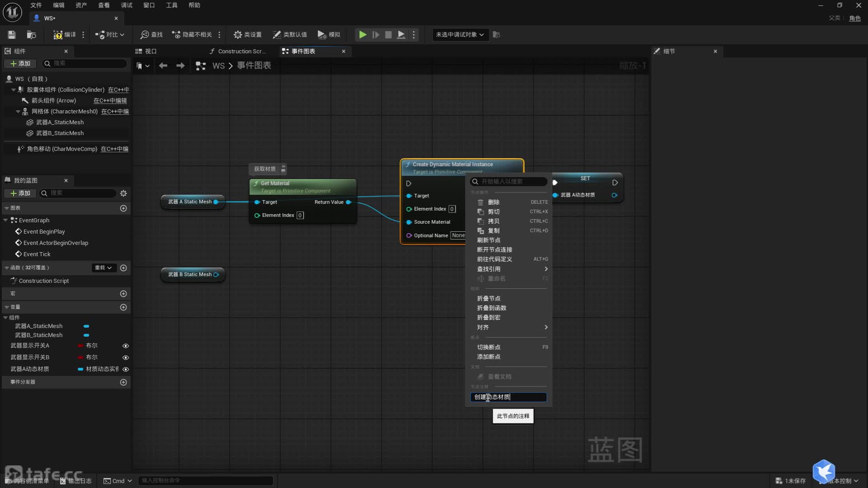Open Class Settings (类设置)
Image resolution: width=868 pixels, height=488 pixels.
(247, 35)
